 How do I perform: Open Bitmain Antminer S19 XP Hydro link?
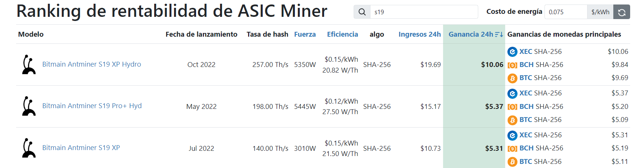(92, 64)
